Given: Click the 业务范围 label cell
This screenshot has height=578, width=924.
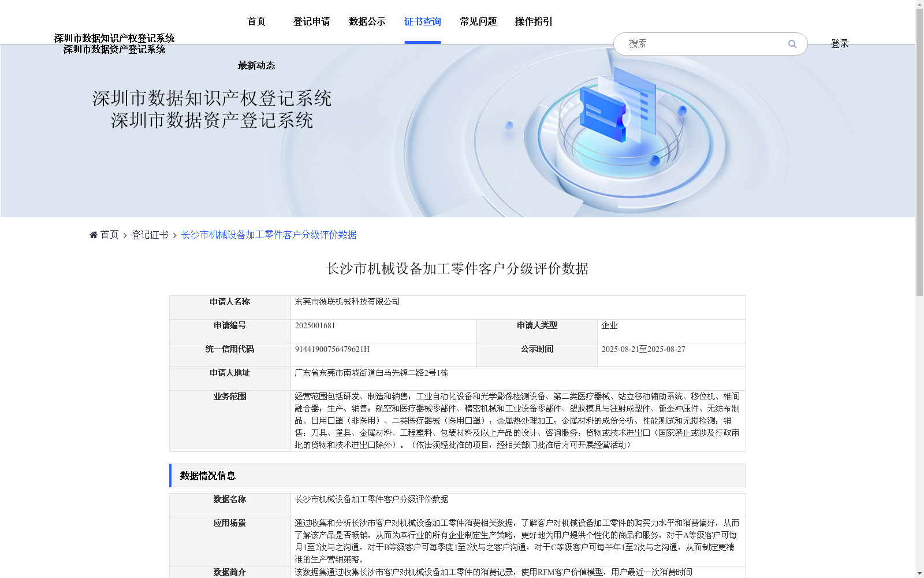Looking at the screenshot, I should pyautogui.click(x=230, y=421).
